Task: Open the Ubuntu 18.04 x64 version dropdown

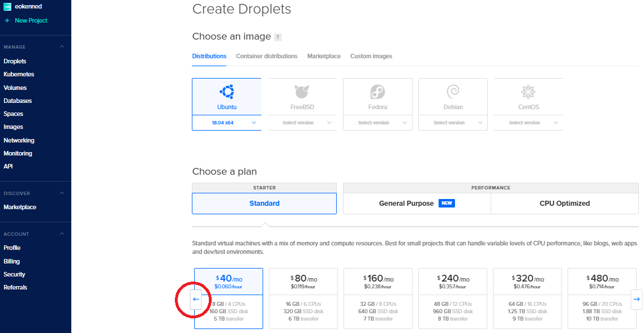Action: pos(226,122)
